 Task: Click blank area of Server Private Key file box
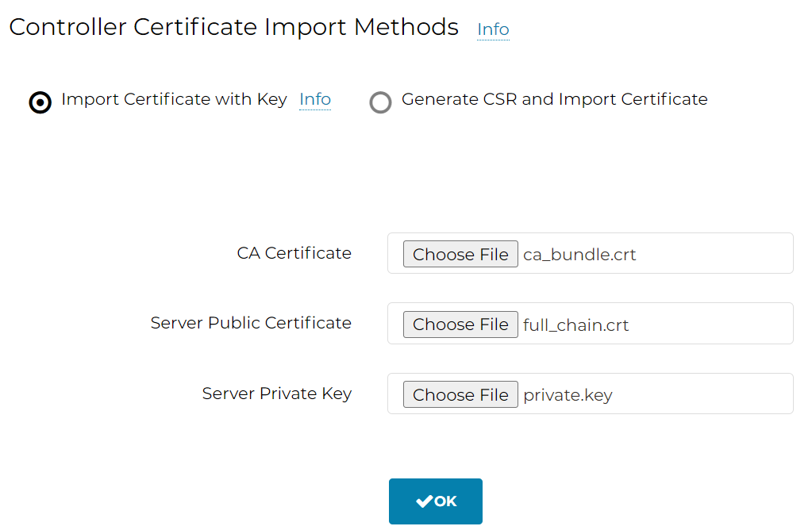[x=702, y=394]
